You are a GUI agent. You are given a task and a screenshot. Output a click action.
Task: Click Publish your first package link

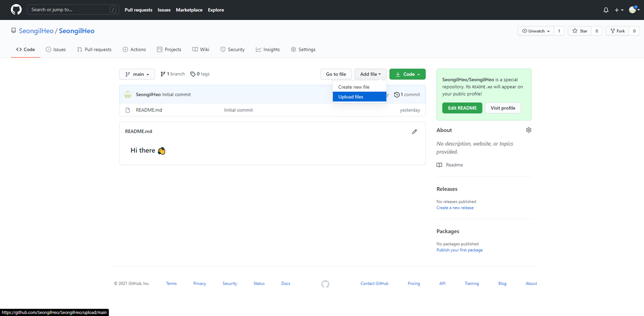point(459,250)
